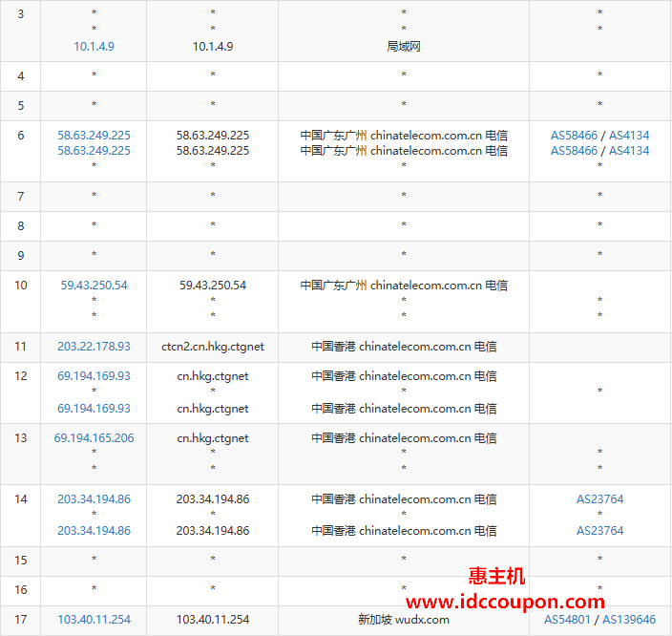
Task: Open the blue 103.40.11.254 link in hop 17
Action: click(x=94, y=620)
